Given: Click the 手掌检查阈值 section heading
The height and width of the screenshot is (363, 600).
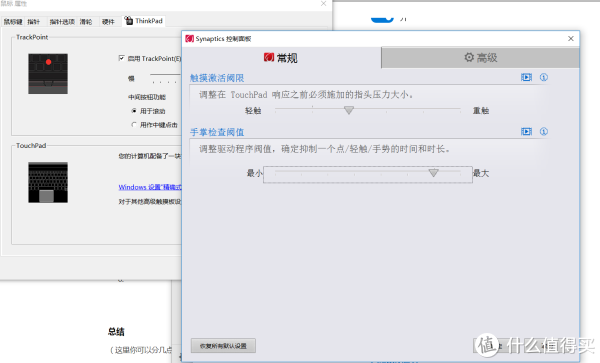Looking at the screenshot, I should click(217, 132).
